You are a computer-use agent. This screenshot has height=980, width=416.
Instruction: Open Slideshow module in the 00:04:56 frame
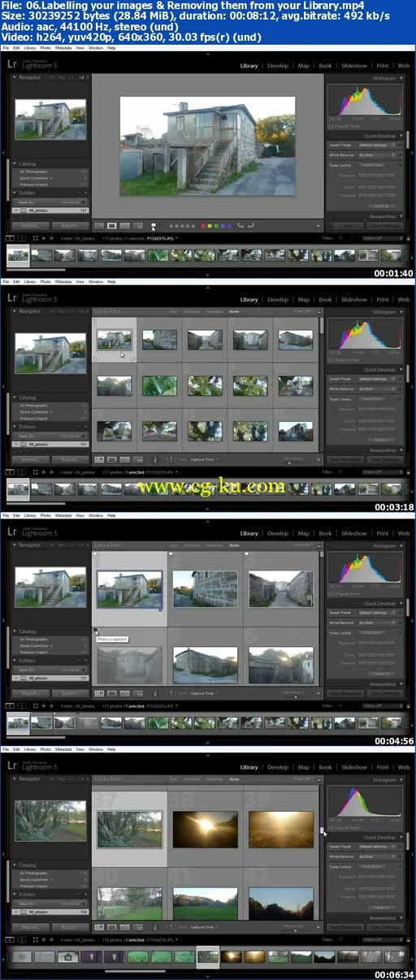tap(354, 533)
